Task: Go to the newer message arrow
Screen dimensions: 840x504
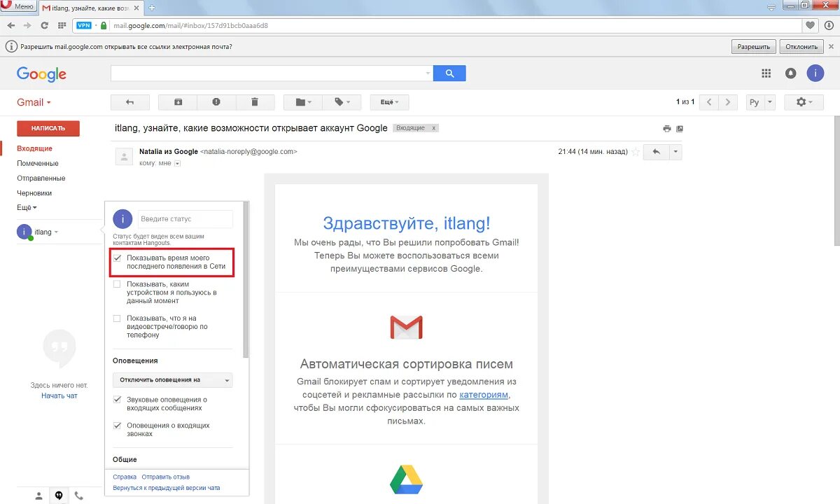Action: click(x=710, y=102)
